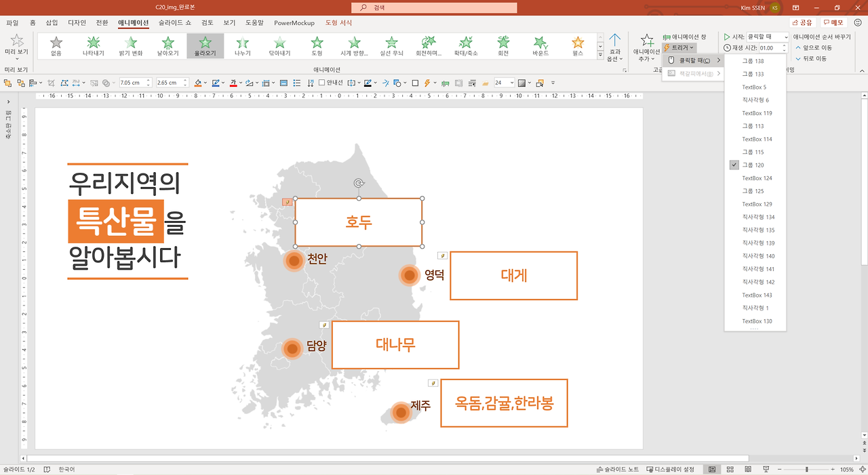Apply the 닦아내기 wipe animation
The height and width of the screenshot is (475, 868).
click(x=279, y=45)
